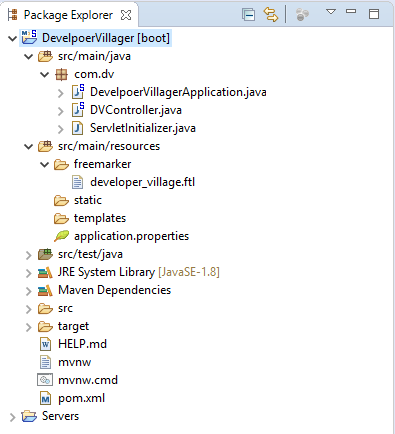Collapse the src/main/resources folder
This screenshot has height=434, width=395.
pos(29,146)
